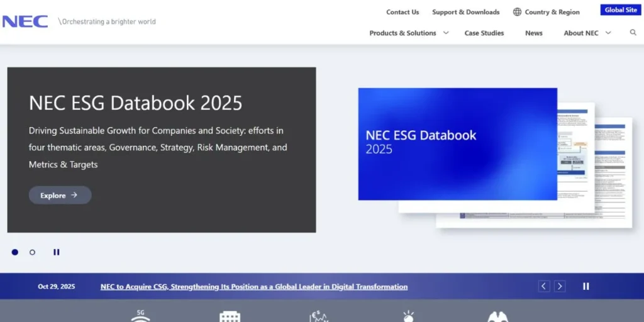Show previous news headline with left arrow
Screen dimensions: 644x322
coord(544,286)
